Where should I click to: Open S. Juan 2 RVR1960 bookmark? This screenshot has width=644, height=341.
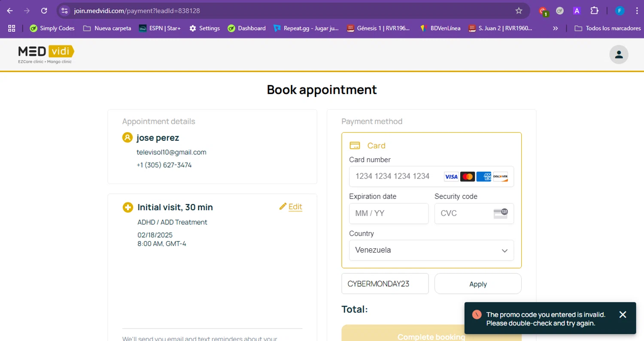tap(501, 28)
